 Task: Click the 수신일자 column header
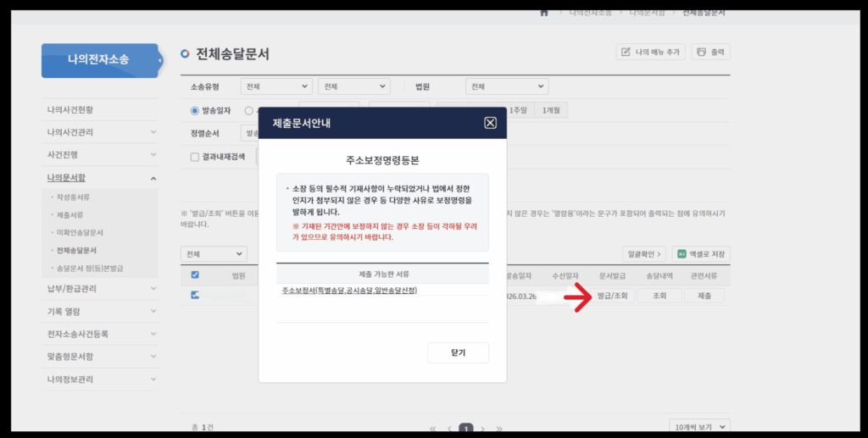pyautogui.click(x=565, y=274)
